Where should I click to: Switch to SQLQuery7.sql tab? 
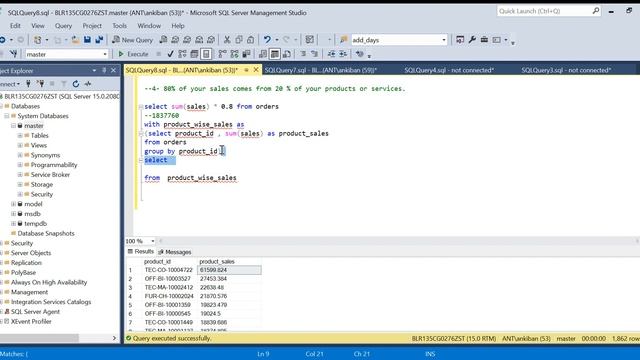click(x=320, y=70)
